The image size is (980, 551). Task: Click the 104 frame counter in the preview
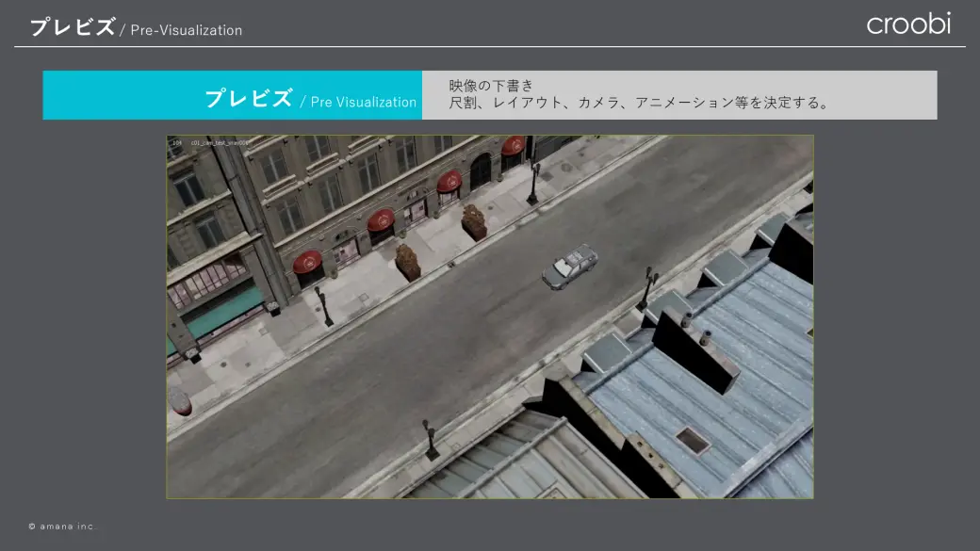tap(177, 143)
